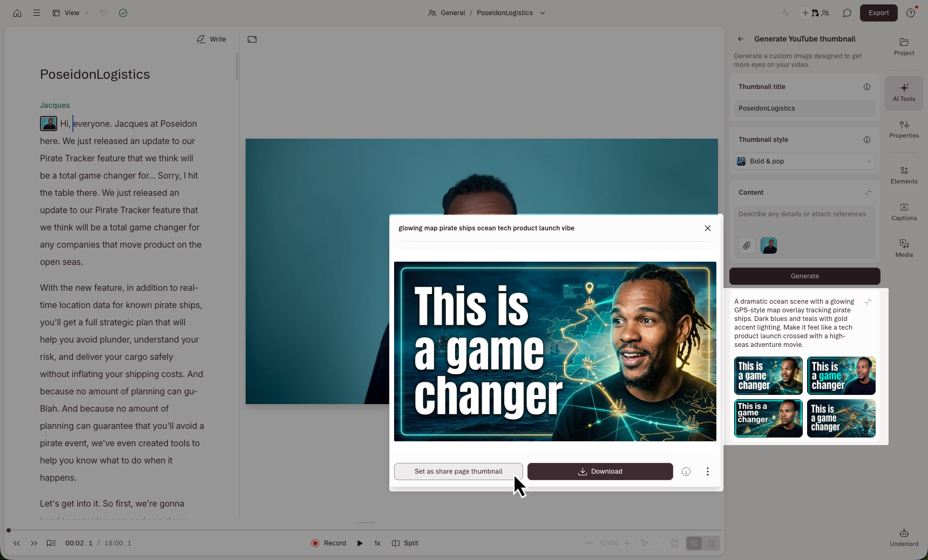Go to the home icon

(17, 13)
